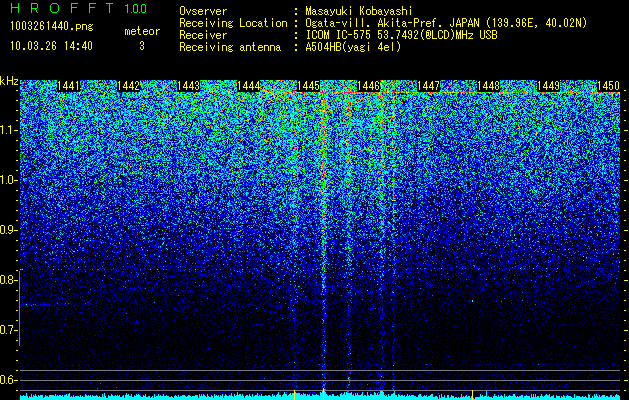Click the brightest vertical meteor echo after 1445
The height and width of the screenshot is (400, 629).
coord(323,241)
